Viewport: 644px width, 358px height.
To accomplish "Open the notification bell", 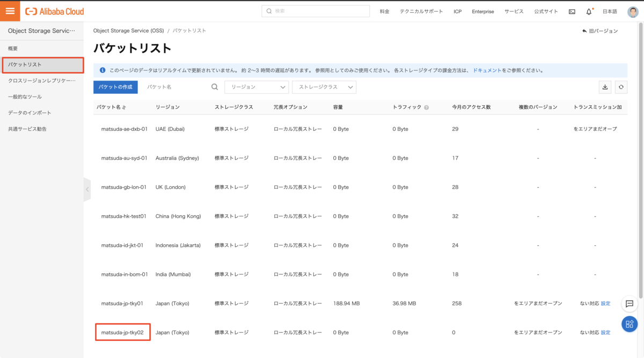I will point(589,11).
